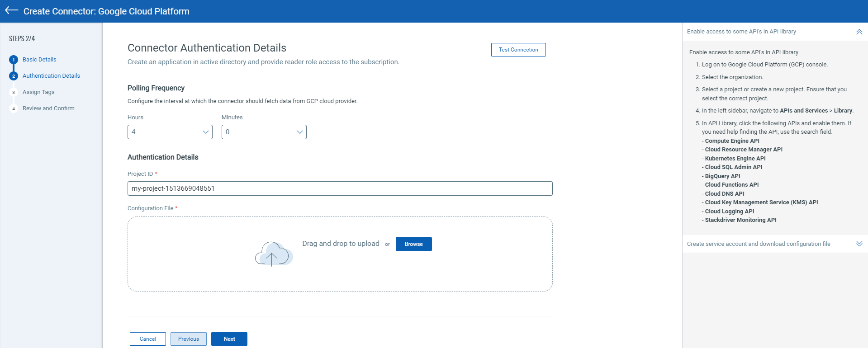Click the step 2 circle marker
868x348 pixels.
point(14,76)
